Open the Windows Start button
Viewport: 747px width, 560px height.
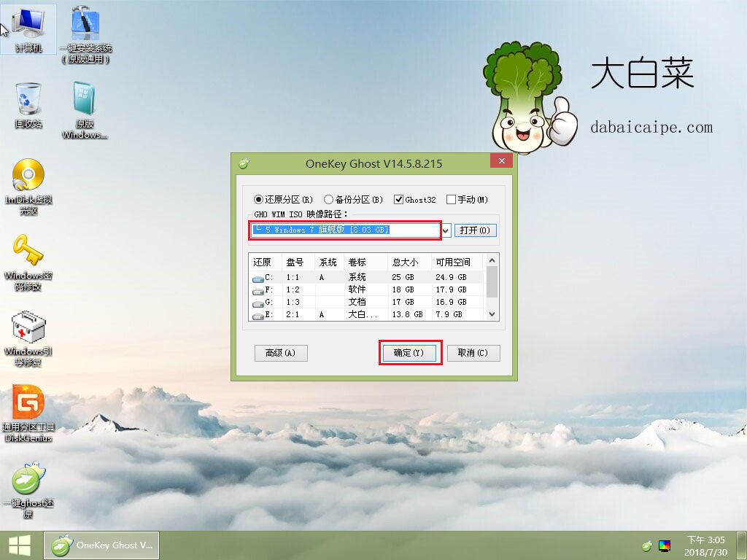[20, 545]
